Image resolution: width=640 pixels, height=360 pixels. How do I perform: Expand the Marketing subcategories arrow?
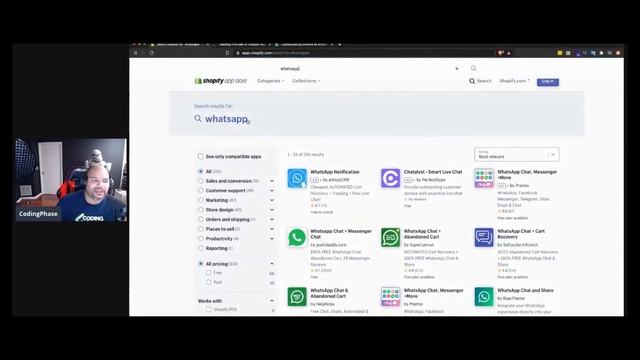click(272, 200)
